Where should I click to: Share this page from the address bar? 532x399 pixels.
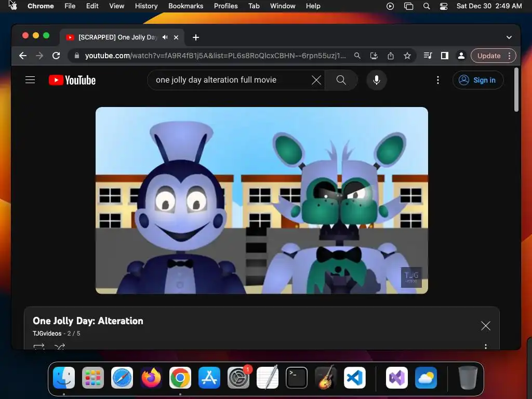pyautogui.click(x=391, y=56)
